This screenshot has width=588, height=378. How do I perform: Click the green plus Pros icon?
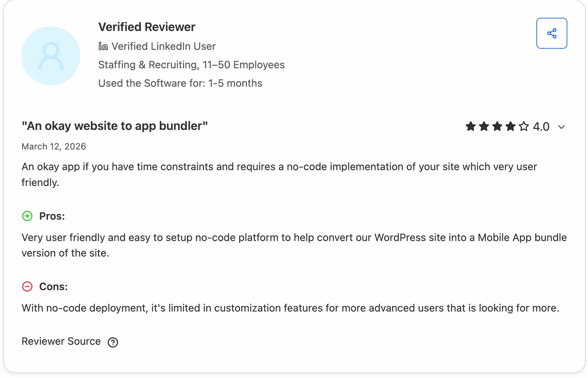point(27,216)
